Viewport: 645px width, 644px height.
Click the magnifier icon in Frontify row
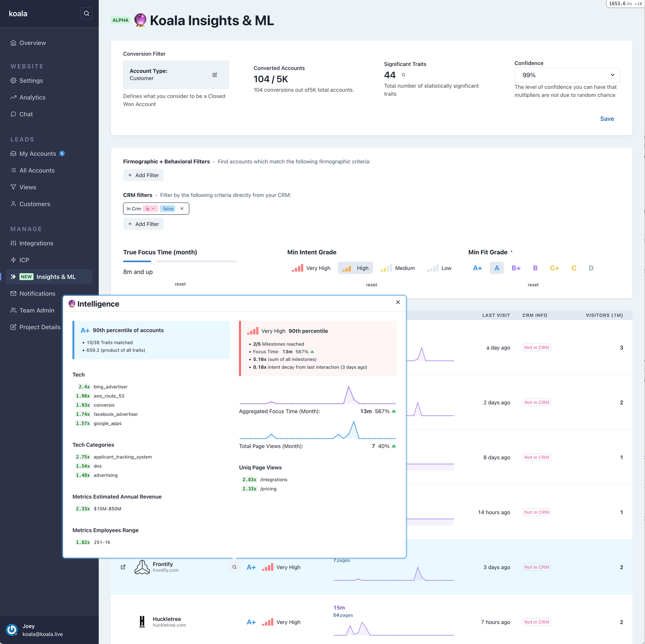tap(234, 567)
